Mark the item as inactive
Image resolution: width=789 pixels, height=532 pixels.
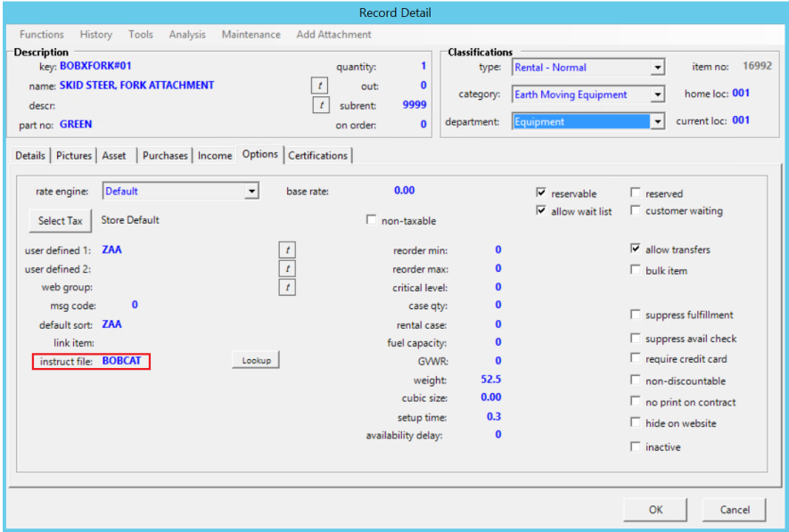point(636,446)
